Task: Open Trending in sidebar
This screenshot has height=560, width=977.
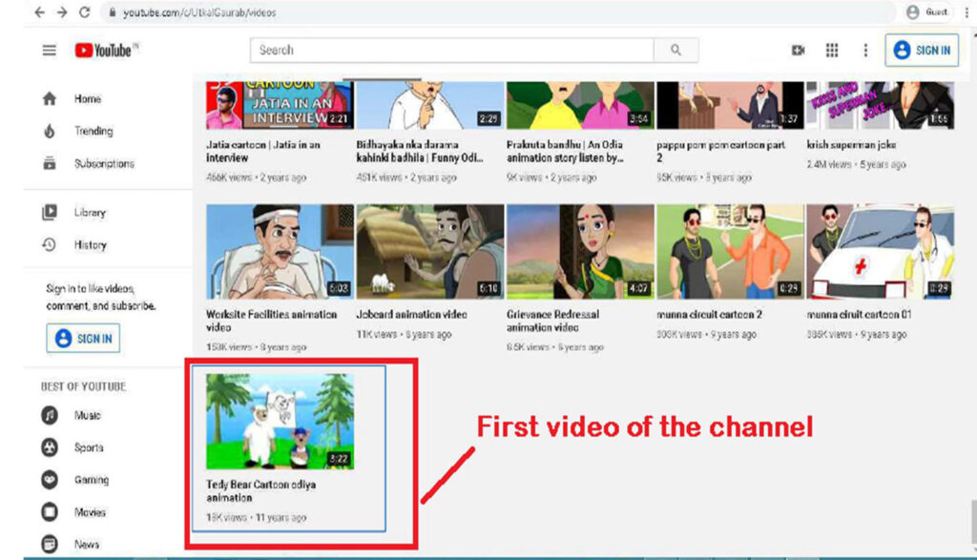Action: [93, 132]
